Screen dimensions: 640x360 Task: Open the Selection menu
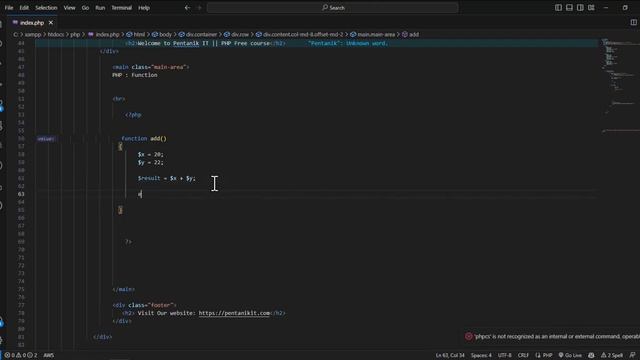46,7
